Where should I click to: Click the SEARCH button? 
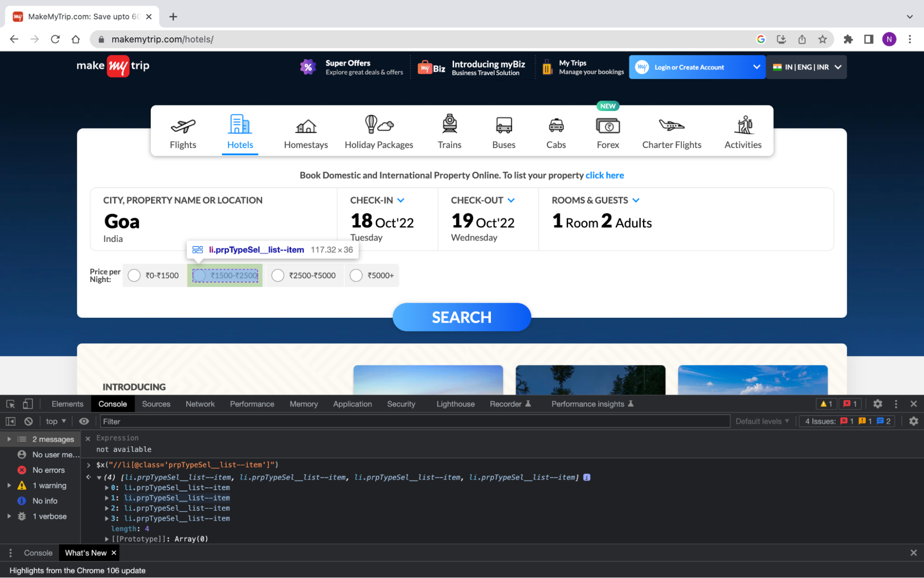462,317
